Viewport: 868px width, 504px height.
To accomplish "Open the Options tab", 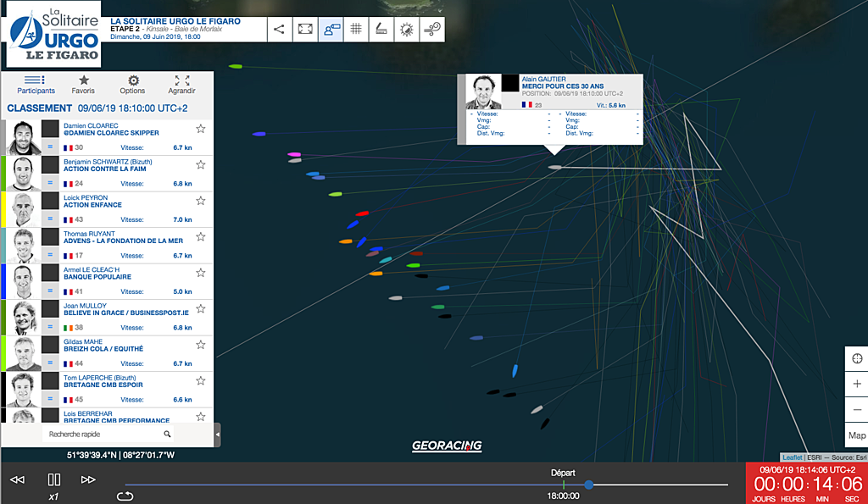I will click(132, 85).
